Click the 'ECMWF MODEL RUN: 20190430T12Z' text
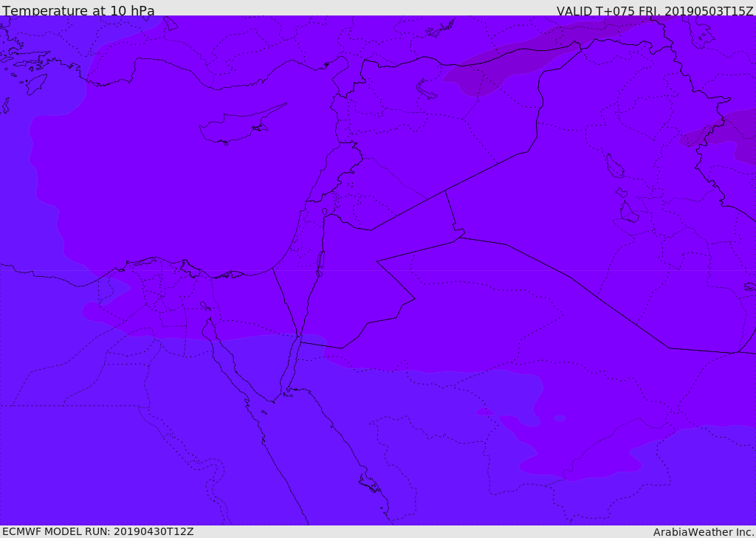This screenshot has height=538, width=756. (98, 532)
